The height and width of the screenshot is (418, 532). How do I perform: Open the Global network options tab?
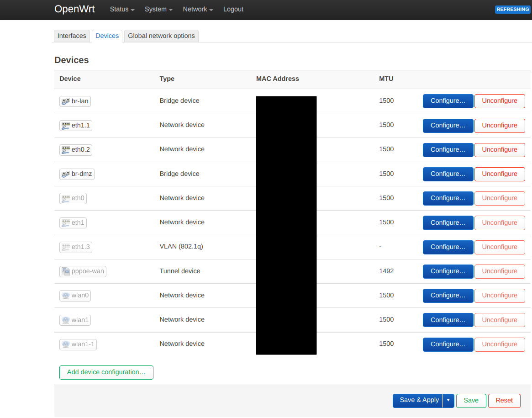coord(161,36)
